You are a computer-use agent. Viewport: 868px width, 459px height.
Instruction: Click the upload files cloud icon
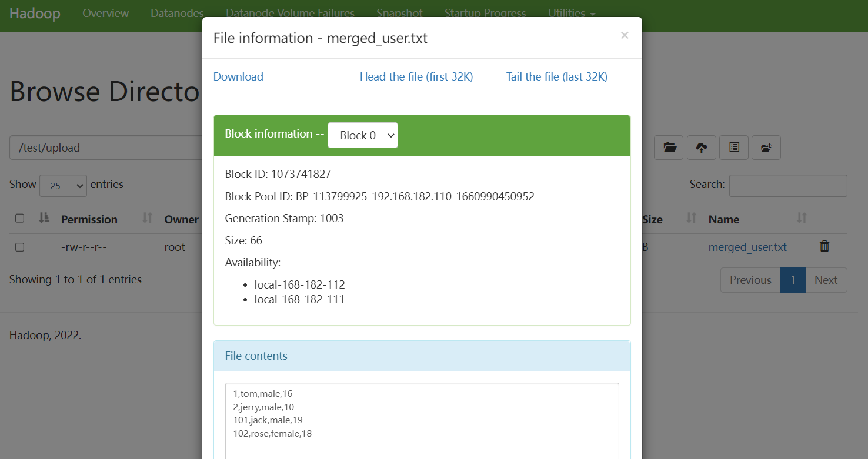(701, 148)
